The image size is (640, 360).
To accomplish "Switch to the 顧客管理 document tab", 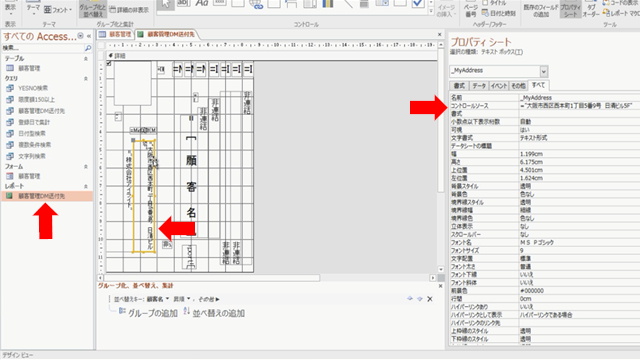I will (116, 34).
